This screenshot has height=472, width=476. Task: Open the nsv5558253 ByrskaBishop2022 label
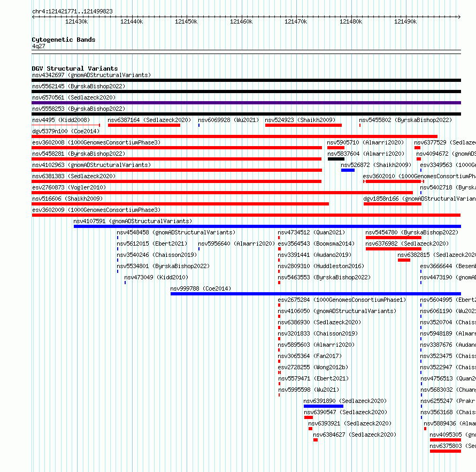pyautogui.click(x=79, y=109)
